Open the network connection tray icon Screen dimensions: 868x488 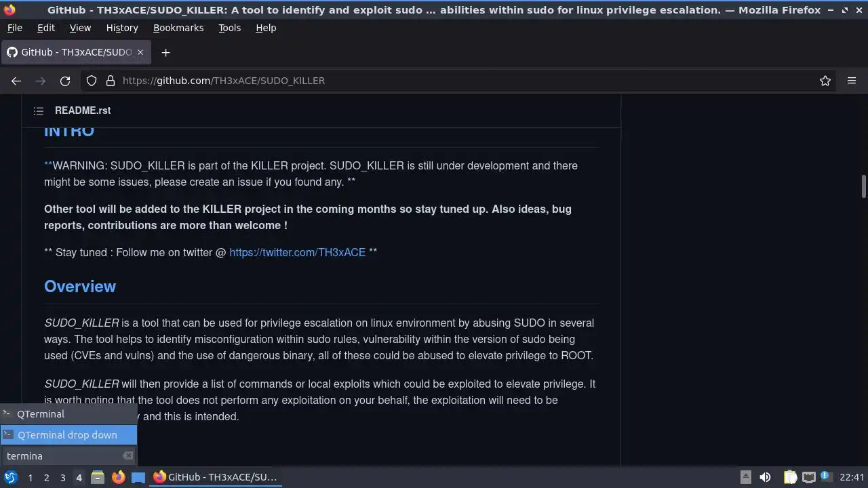(808, 477)
